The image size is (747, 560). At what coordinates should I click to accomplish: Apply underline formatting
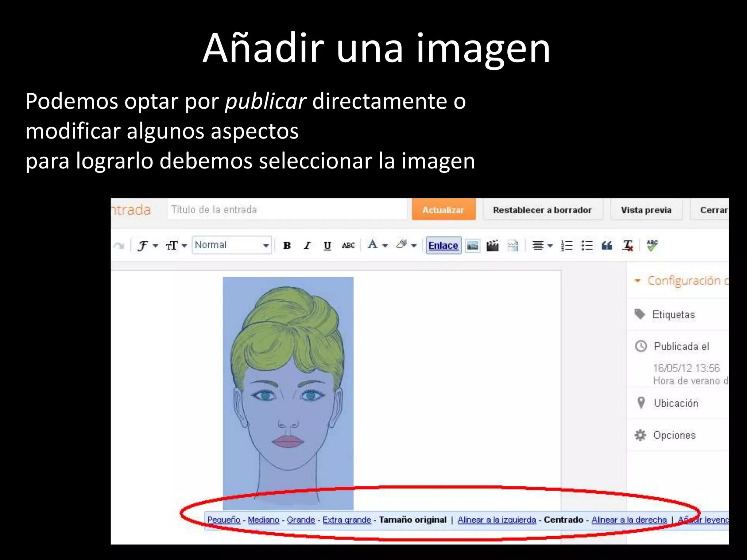click(328, 245)
